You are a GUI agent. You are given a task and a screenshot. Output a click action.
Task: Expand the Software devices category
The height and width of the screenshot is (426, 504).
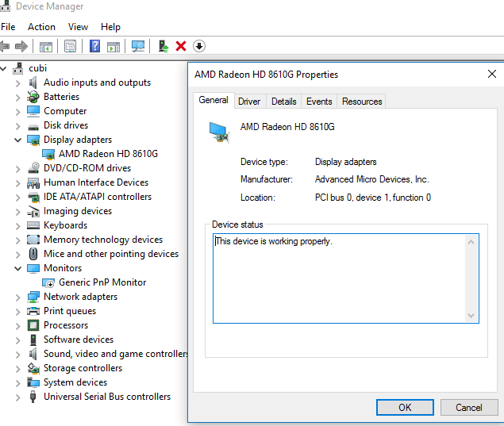(18, 340)
